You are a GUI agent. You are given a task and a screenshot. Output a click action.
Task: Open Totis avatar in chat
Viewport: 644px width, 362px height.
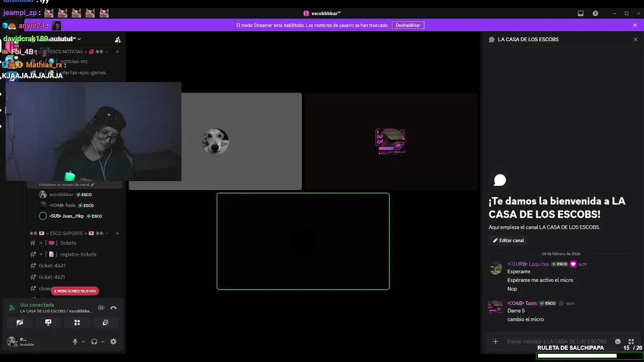[496, 307]
